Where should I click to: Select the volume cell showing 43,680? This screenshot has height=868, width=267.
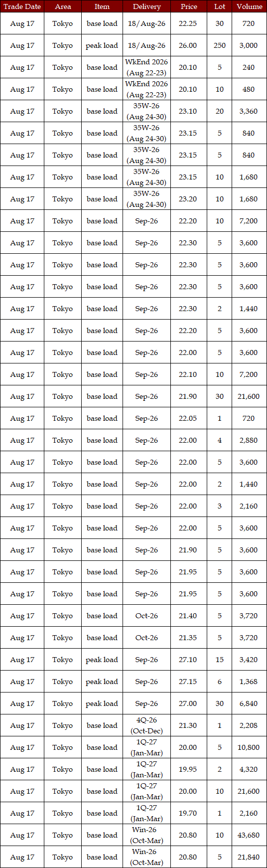[249, 835]
